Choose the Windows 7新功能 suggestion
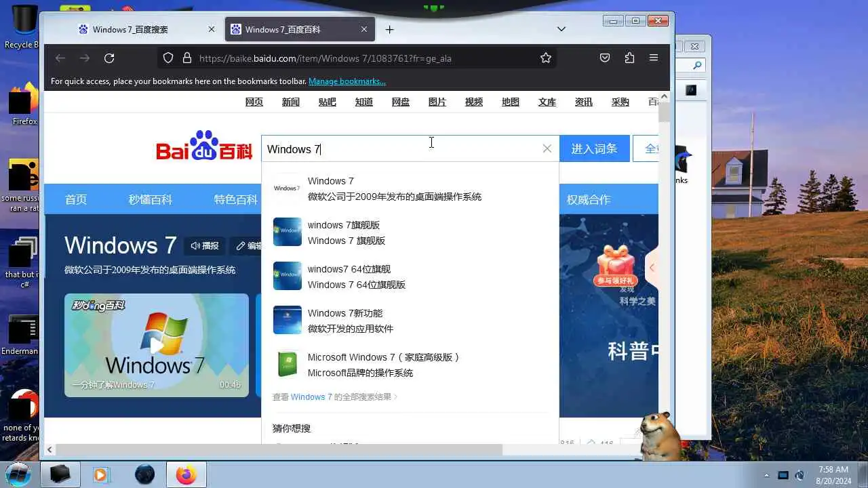This screenshot has width=868, height=488. pos(410,321)
